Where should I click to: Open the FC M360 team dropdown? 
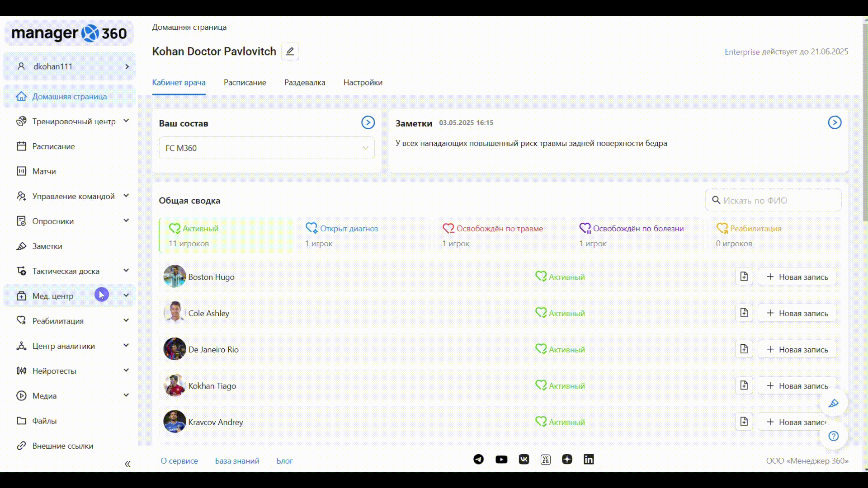pos(267,148)
